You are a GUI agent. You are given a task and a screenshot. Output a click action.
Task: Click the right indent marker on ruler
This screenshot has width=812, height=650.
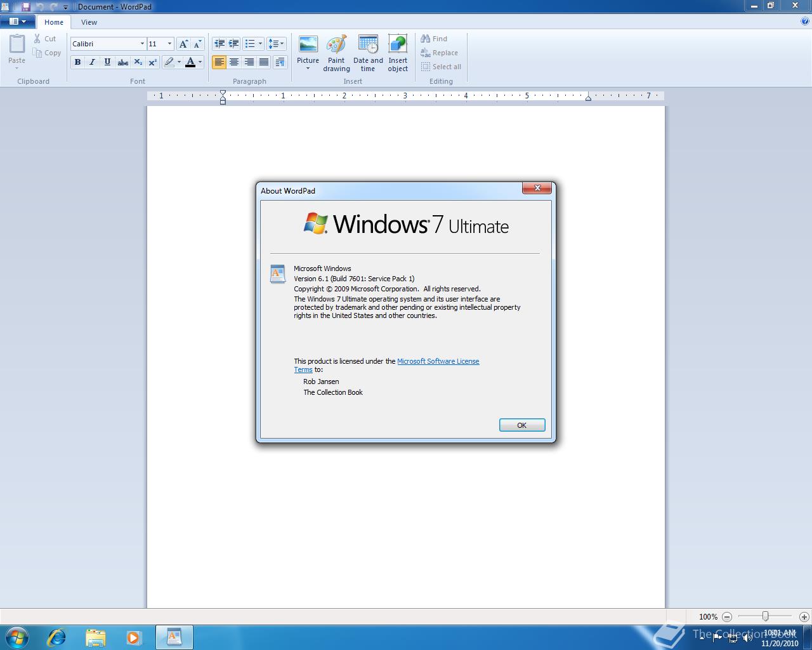click(x=588, y=98)
